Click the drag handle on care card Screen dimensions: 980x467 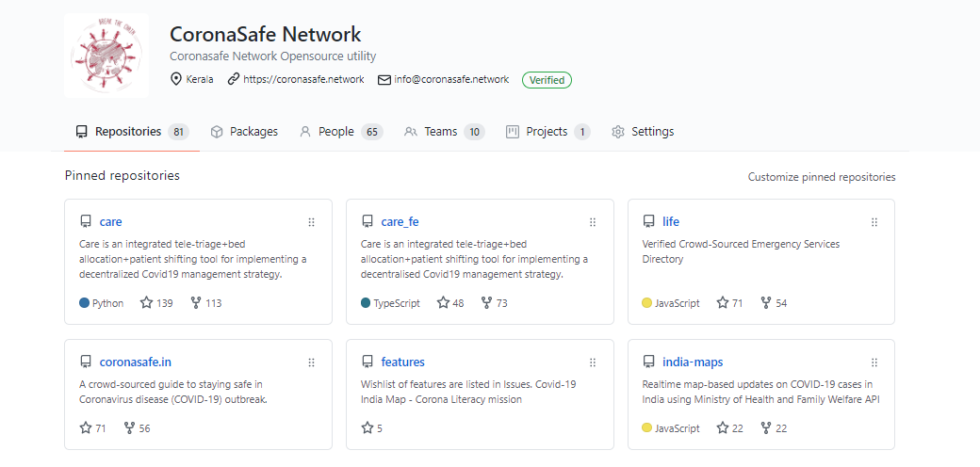[x=311, y=222]
